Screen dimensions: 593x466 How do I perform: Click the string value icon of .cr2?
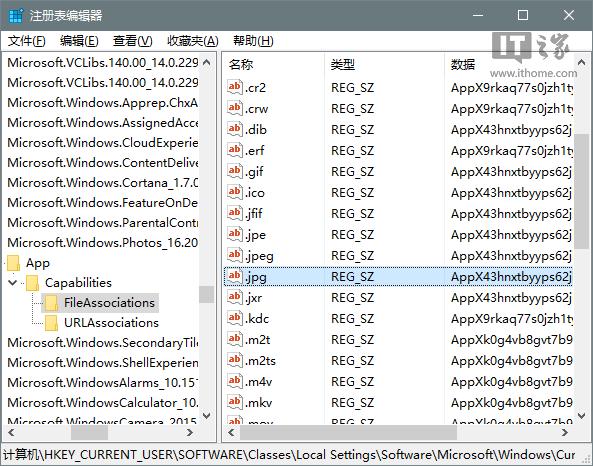coord(234,87)
